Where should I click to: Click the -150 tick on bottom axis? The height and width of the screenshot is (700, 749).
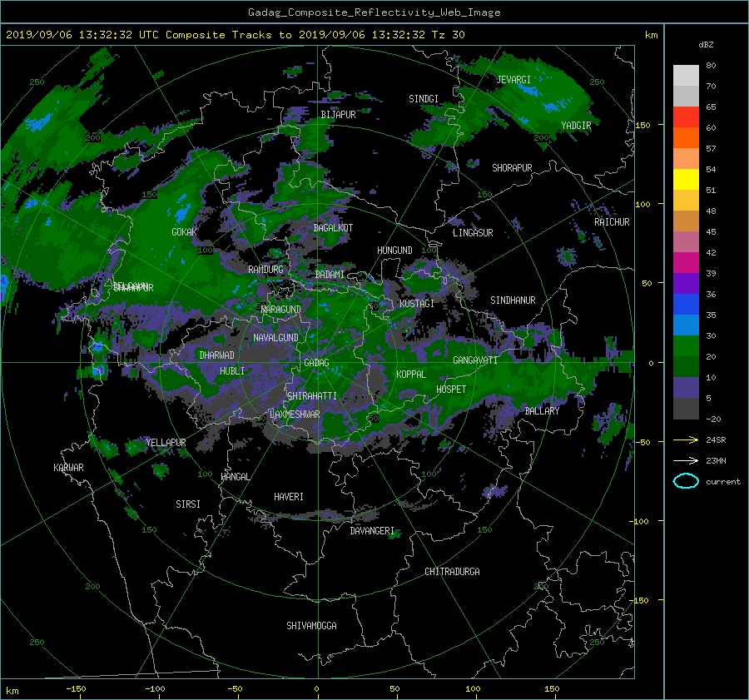click(76, 688)
